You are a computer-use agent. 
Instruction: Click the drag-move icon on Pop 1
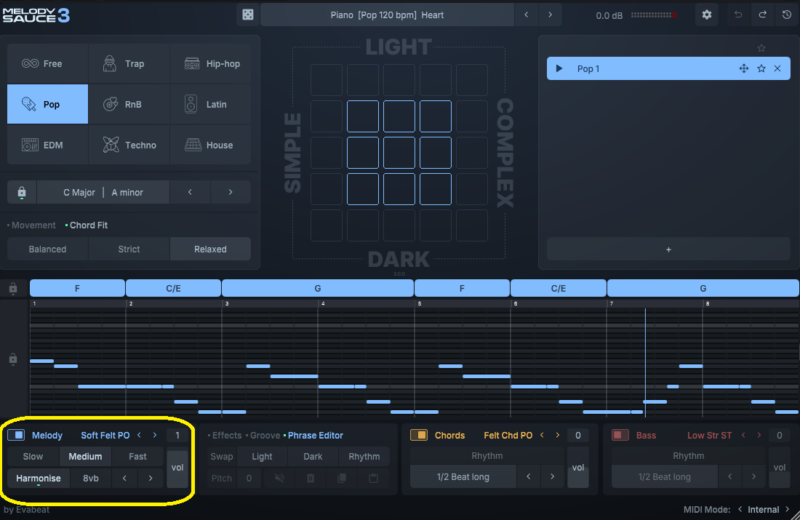[743, 68]
